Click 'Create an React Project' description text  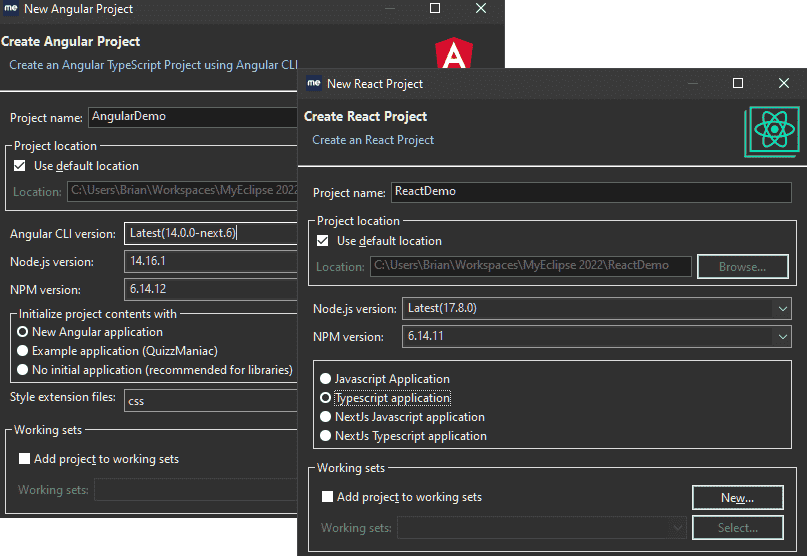pyautogui.click(x=373, y=140)
